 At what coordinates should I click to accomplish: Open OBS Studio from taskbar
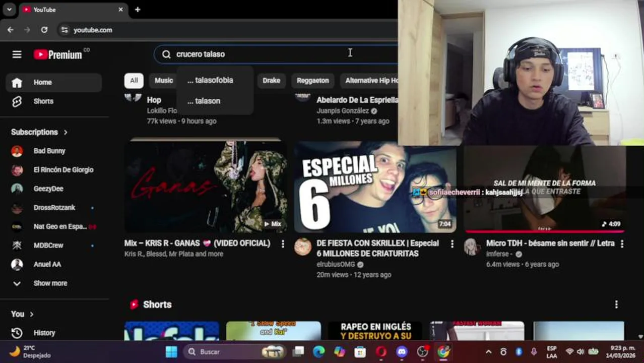[422, 352]
